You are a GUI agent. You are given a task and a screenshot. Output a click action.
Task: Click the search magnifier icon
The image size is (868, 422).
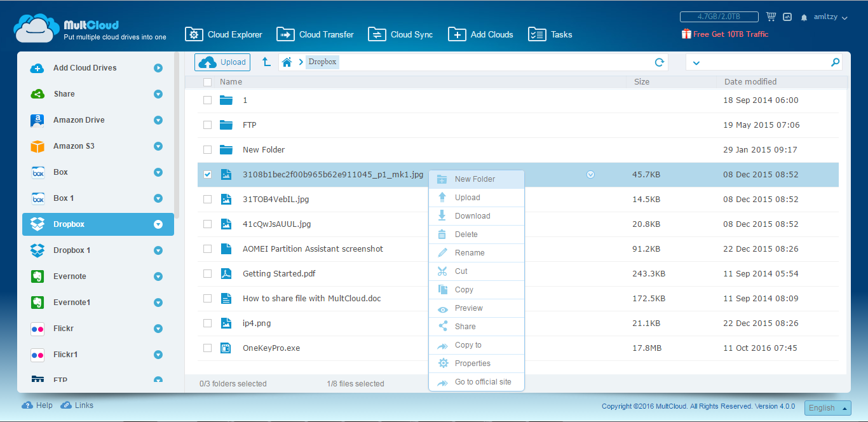pos(835,62)
